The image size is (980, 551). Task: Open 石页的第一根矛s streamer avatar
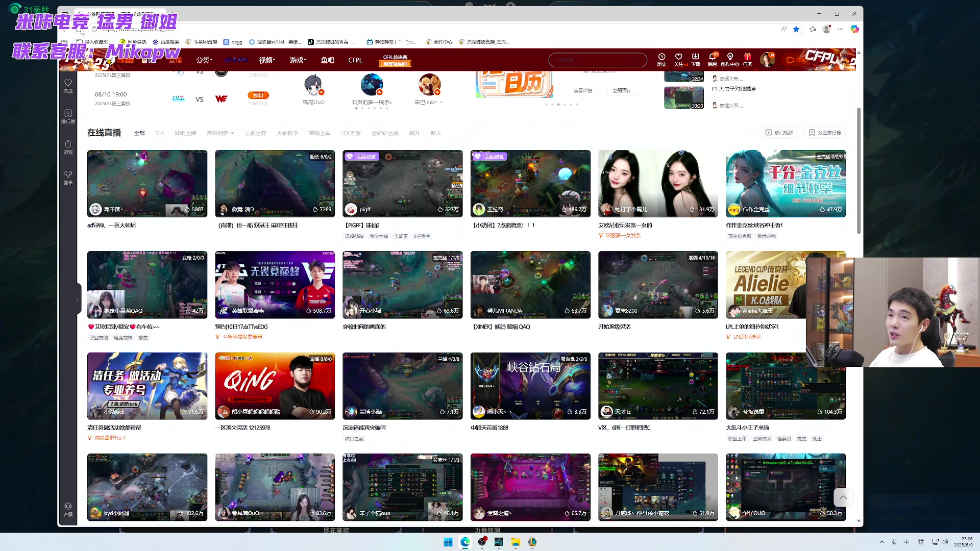[372, 85]
